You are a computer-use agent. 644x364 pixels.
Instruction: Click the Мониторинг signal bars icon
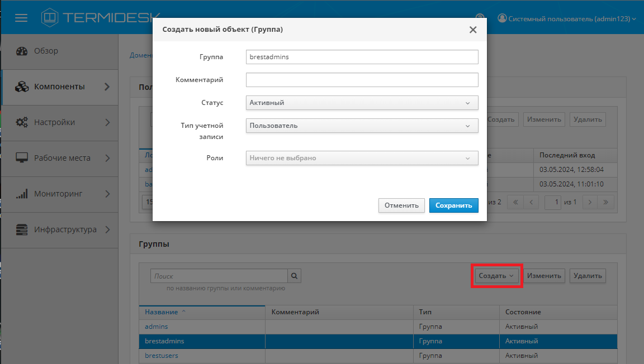(22, 194)
